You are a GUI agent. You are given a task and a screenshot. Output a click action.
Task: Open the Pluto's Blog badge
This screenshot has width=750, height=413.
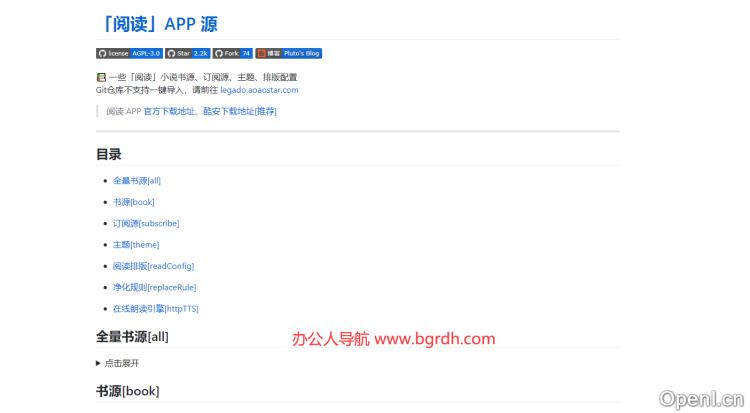[288, 53]
